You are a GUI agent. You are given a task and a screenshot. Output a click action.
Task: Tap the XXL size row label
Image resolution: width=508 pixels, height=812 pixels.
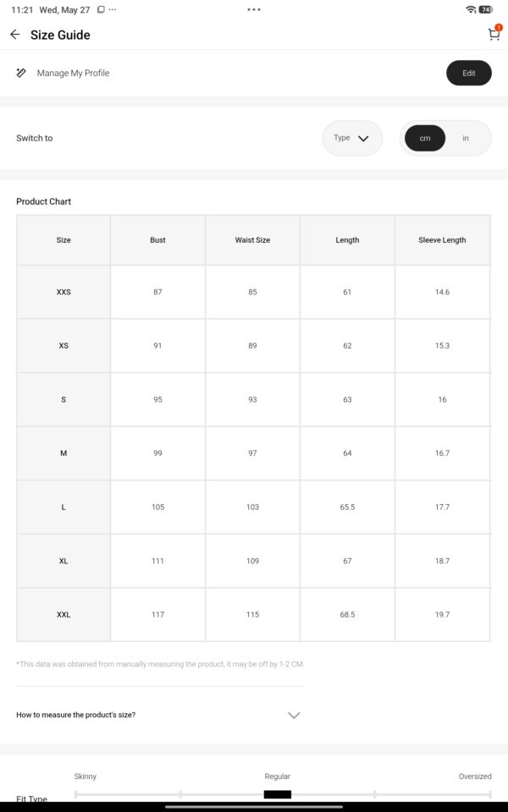point(63,615)
